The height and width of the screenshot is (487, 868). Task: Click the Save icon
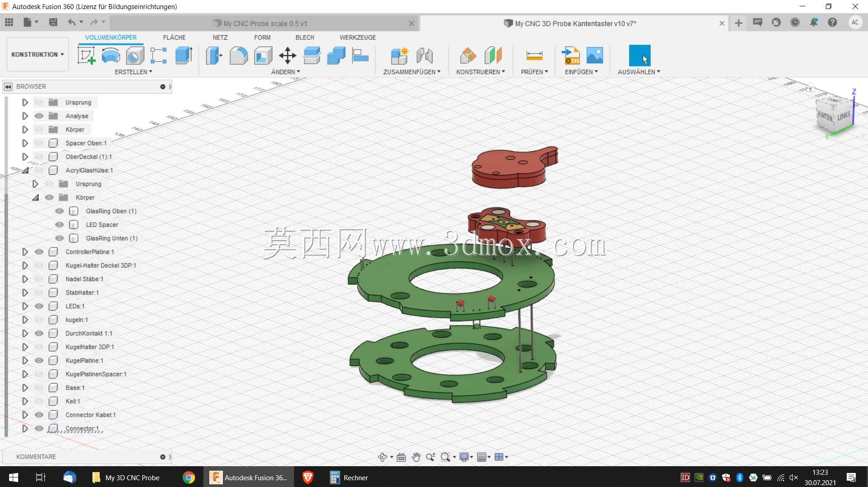(x=53, y=22)
